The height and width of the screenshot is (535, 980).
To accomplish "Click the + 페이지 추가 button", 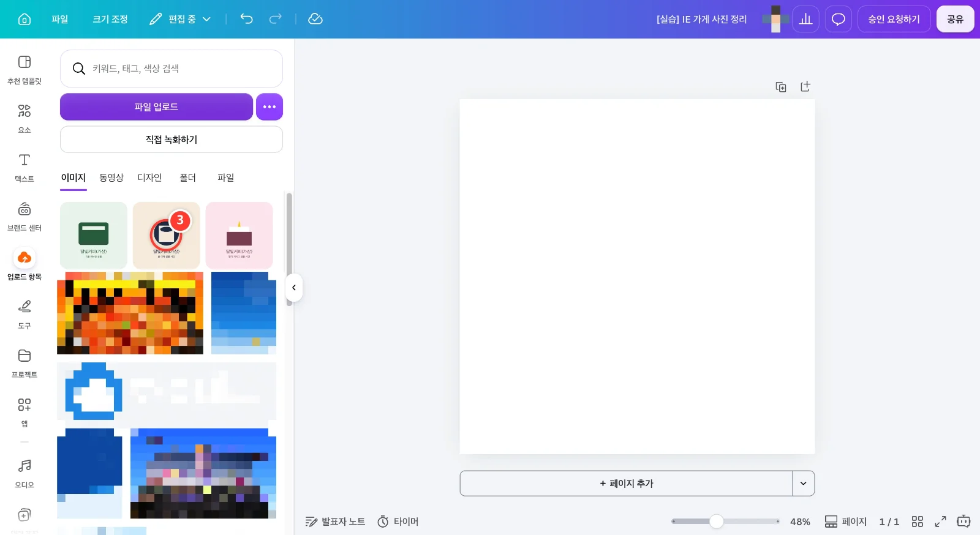I will click(626, 484).
